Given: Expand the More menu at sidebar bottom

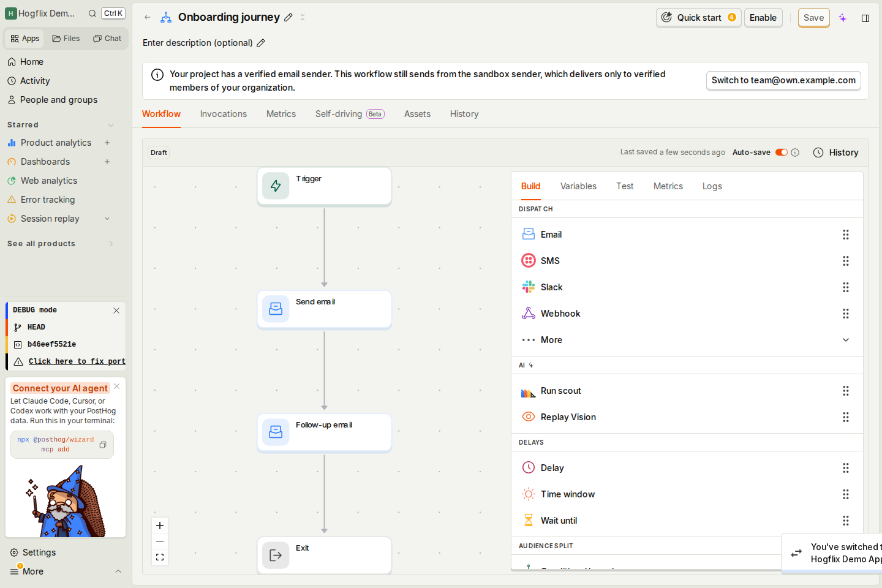Looking at the screenshot, I should 65,571.
